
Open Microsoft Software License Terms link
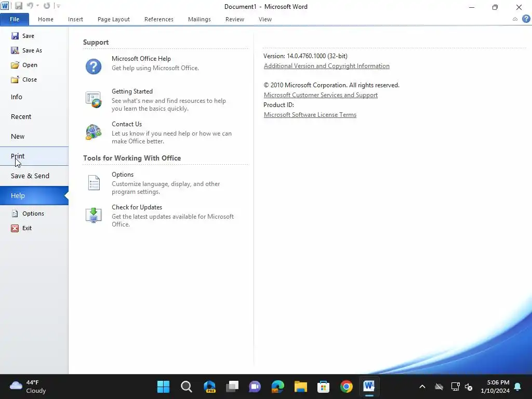coord(310,115)
